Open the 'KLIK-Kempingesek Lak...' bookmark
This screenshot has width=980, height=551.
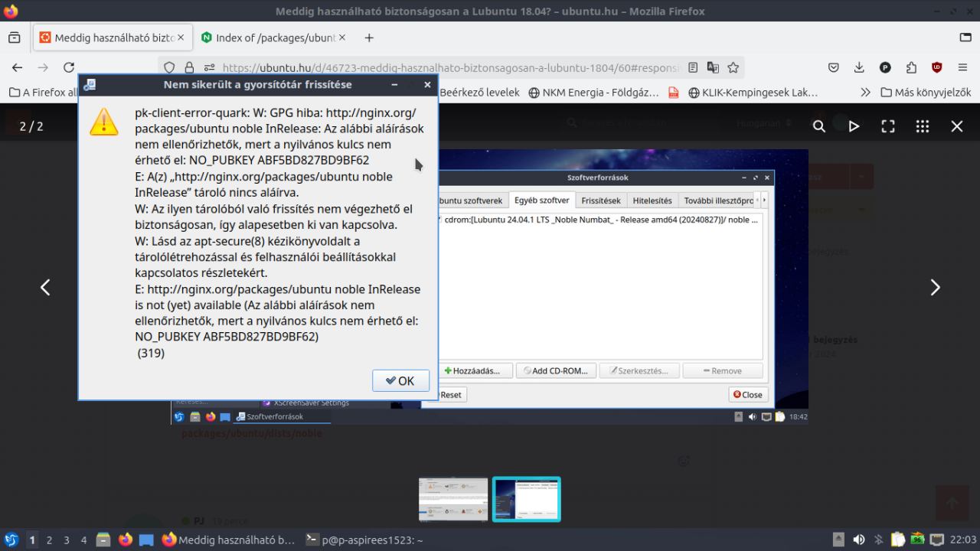(753, 93)
